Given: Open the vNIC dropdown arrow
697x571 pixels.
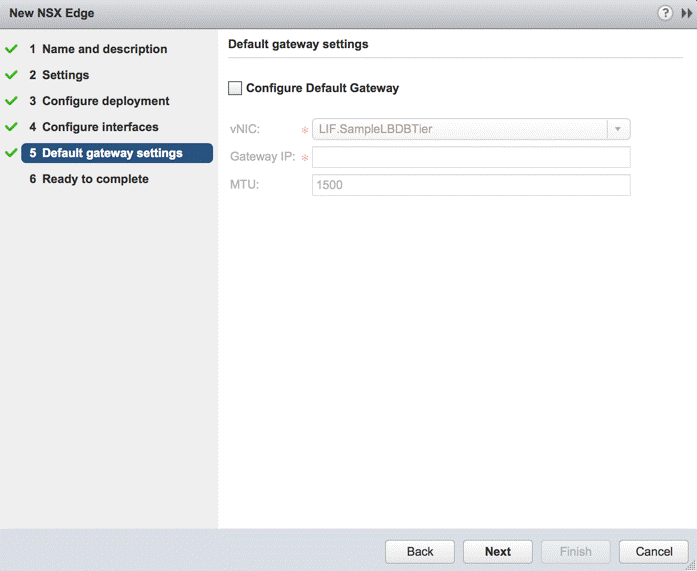Looking at the screenshot, I should (618, 129).
